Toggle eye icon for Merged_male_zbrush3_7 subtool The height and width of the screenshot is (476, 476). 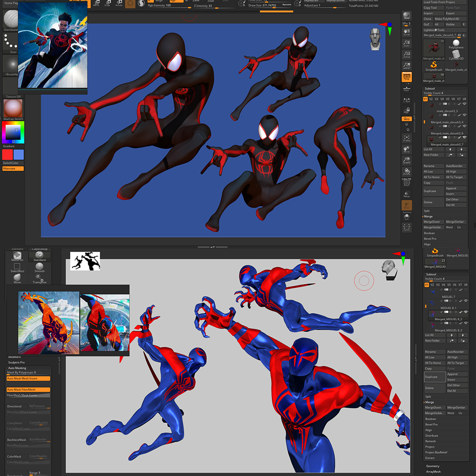pos(465,138)
